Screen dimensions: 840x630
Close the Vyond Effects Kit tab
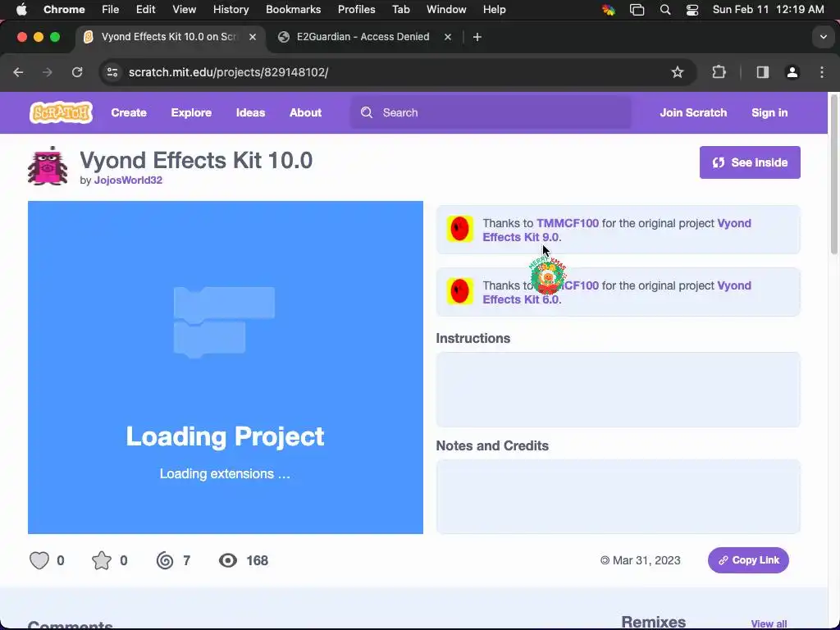pos(253,36)
